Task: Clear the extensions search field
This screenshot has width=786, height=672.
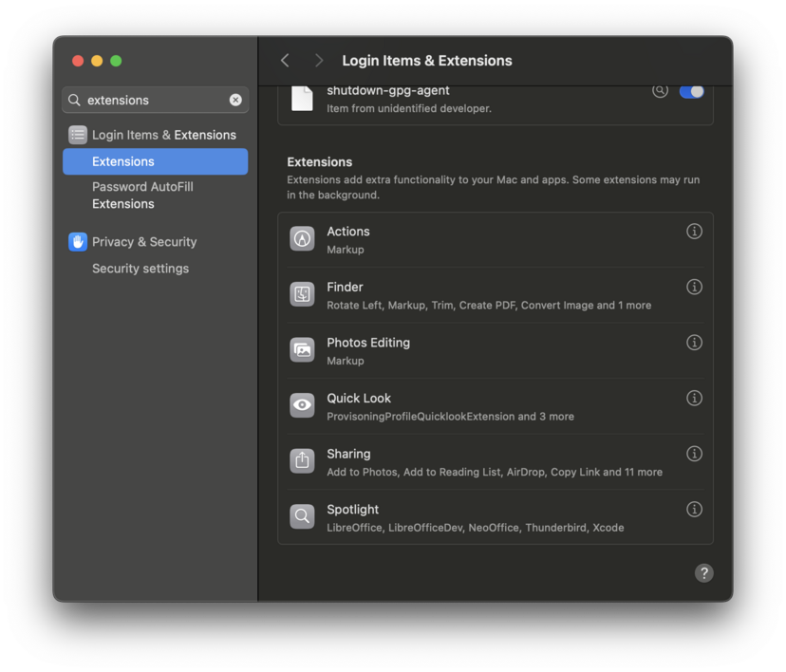Action: coord(235,100)
